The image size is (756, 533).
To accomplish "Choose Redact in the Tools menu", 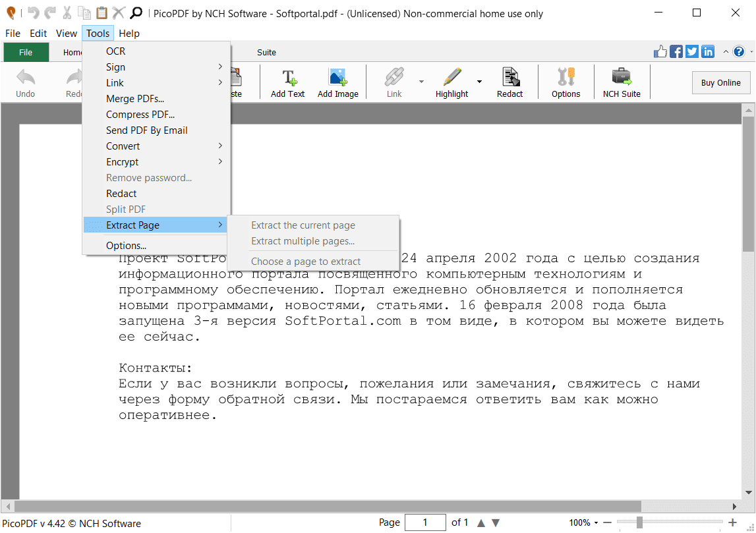I will pyautogui.click(x=156, y=193).
